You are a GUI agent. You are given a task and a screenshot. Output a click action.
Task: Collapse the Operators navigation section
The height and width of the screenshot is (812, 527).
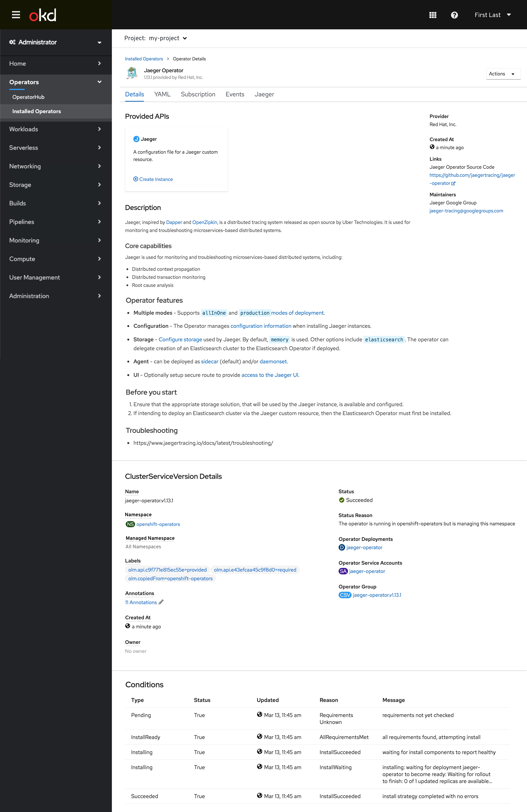[x=56, y=82]
